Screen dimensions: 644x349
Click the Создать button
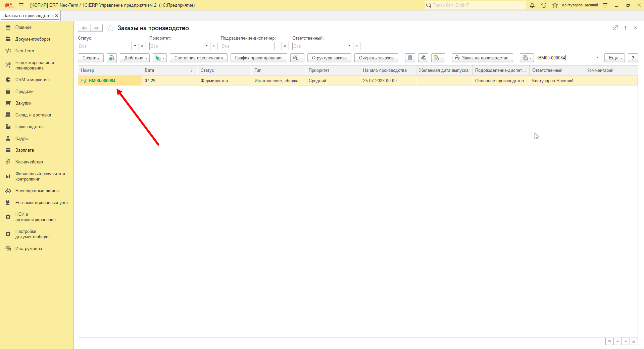[x=91, y=58]
